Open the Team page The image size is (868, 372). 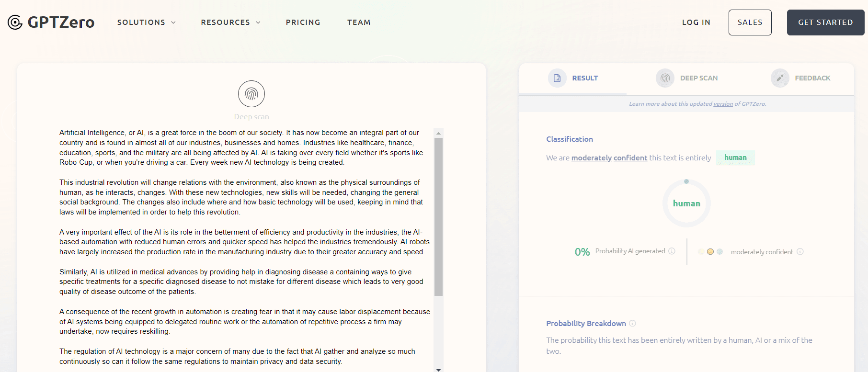pos(359,23)
